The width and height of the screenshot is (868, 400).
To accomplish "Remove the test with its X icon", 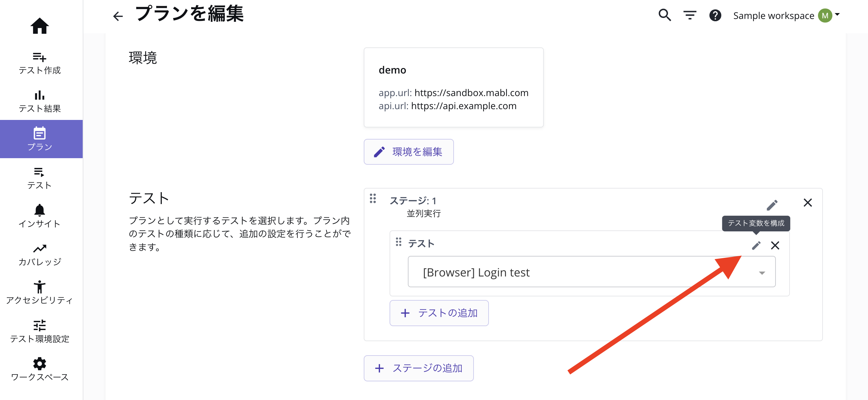I will [775, 245].
